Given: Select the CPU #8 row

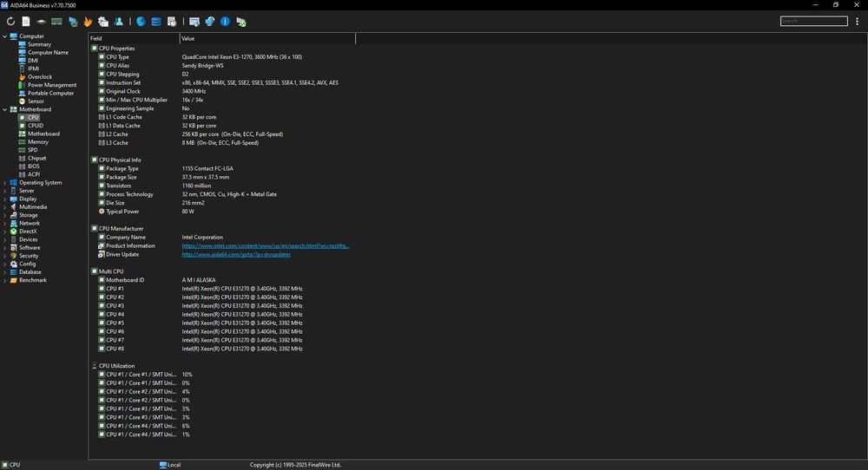Looking at the screenshot, I should click(x=221, y=349).
